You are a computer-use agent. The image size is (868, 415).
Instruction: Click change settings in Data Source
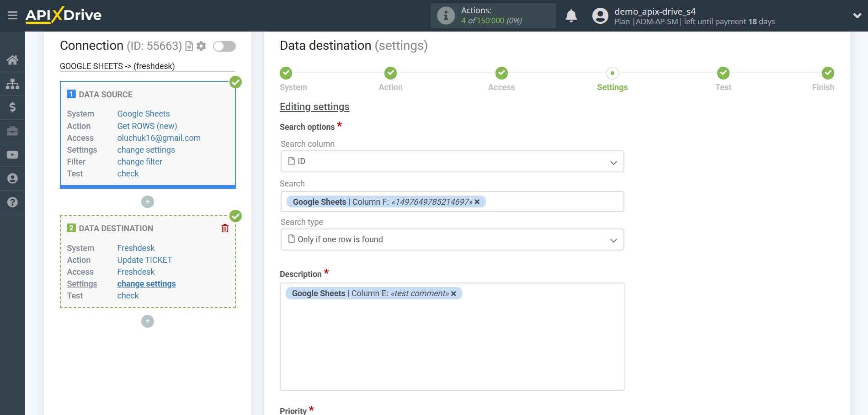146,150
